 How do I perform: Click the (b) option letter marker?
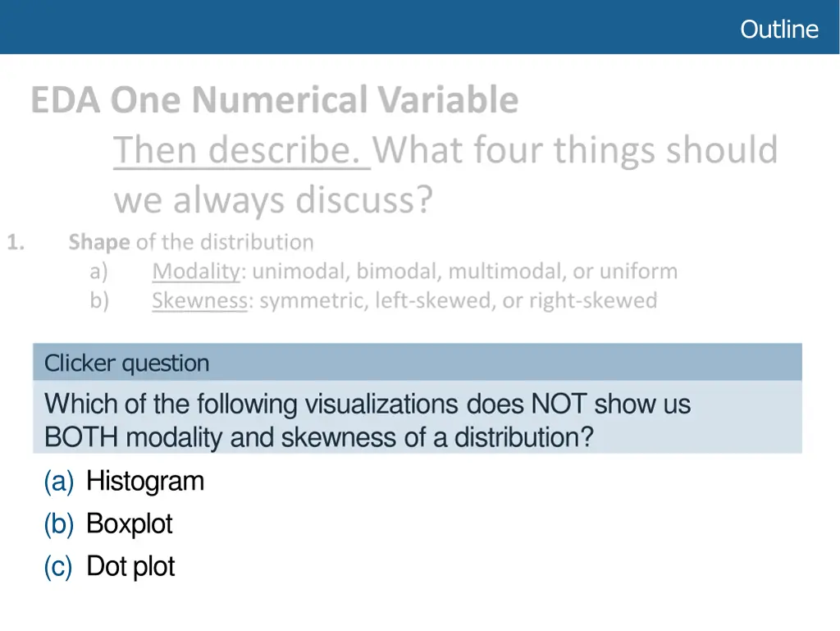point(59,524)
